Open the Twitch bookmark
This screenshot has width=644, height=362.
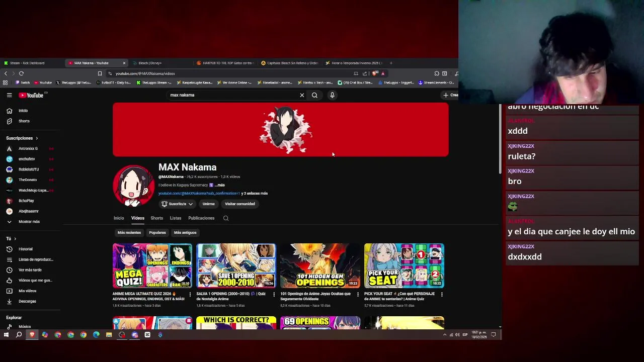23,82
